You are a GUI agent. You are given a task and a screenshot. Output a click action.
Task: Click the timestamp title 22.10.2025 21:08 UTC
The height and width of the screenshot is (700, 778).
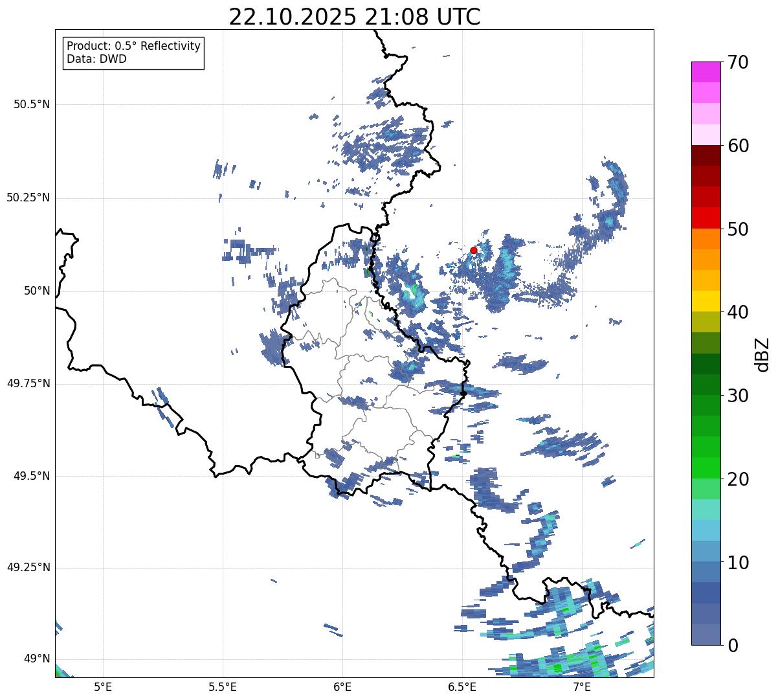(x=355, y=17)
